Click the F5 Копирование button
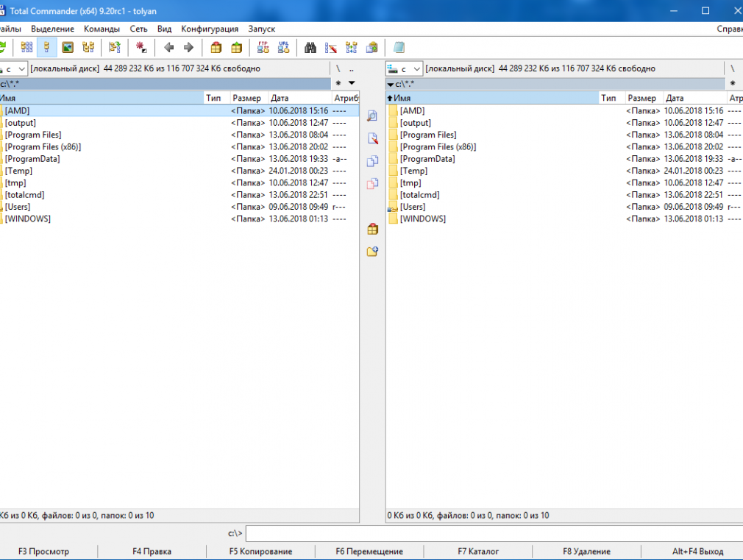The width and height of the screenshot is (743, 560). coord(260,551)
